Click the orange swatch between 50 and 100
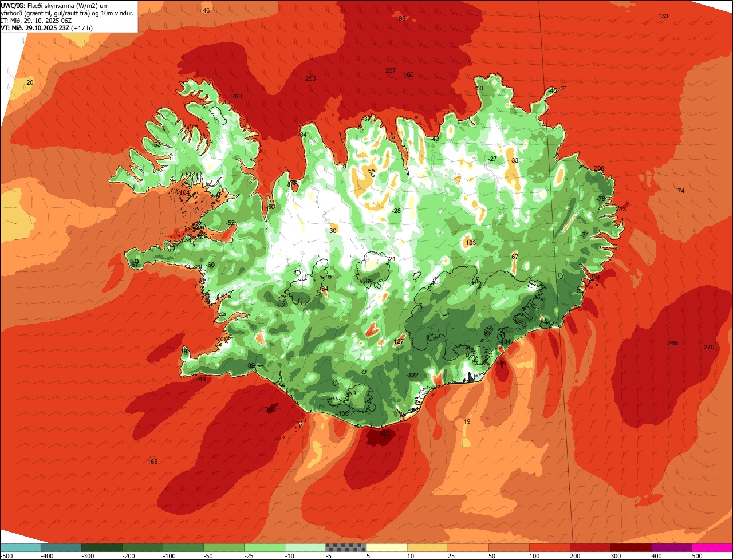 point(509,547)
